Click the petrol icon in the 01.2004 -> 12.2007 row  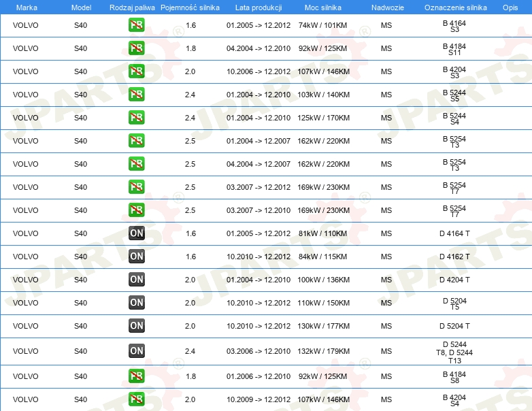[136, 140]
